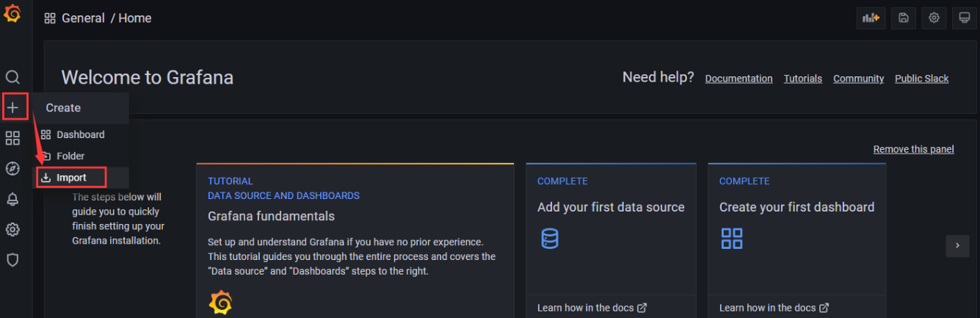This screenshot has height=318, width=980.
Task: Click COMPLETE label on dashboard card
Action: (x=744, y=181)
